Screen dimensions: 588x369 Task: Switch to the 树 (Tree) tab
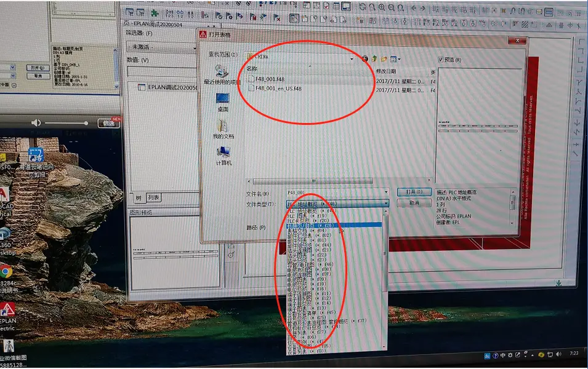(x=139, y=198)
